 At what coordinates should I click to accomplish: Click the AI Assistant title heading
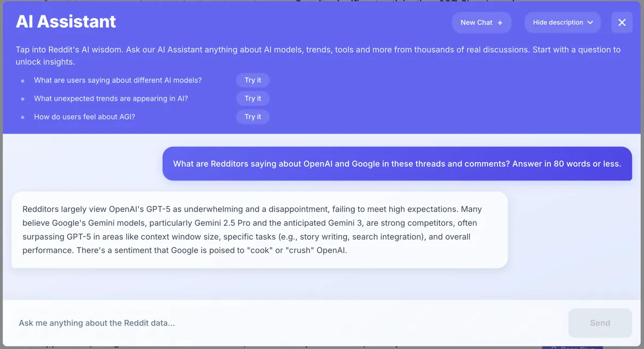point(66,22)
